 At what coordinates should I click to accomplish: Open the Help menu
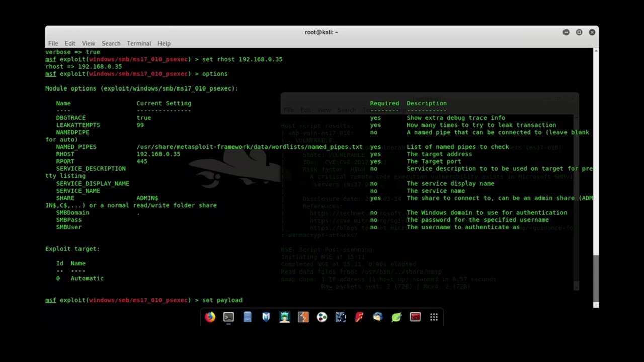point(164,43)
